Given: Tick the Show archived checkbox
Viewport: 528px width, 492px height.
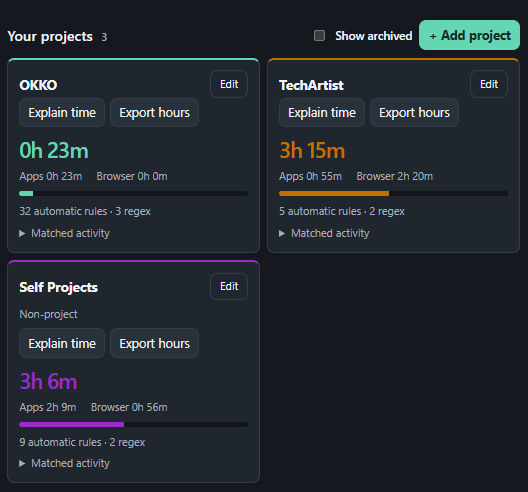Looking at the screenshot, I should click(x=319, y=35).
